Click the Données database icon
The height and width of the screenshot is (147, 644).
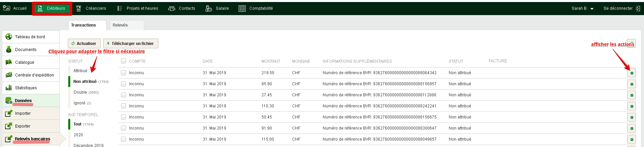pos(9,100)
